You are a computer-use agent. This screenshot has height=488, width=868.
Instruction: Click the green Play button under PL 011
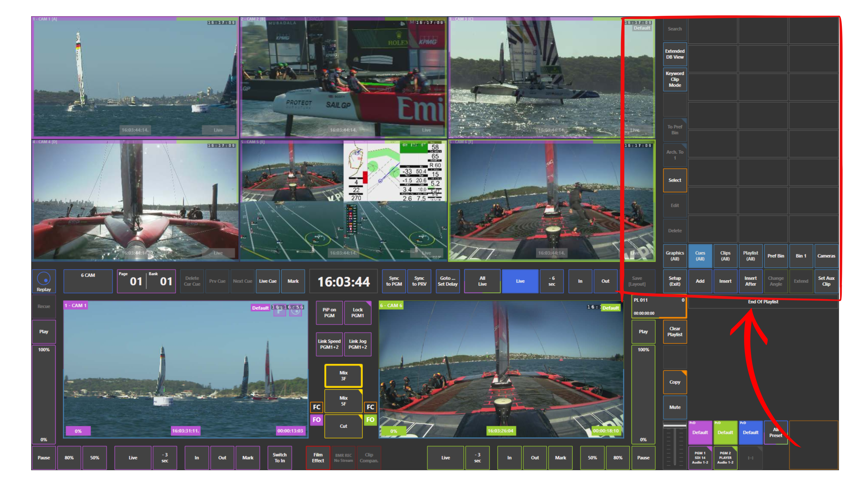pyautogui.click(x=643, y=332)
